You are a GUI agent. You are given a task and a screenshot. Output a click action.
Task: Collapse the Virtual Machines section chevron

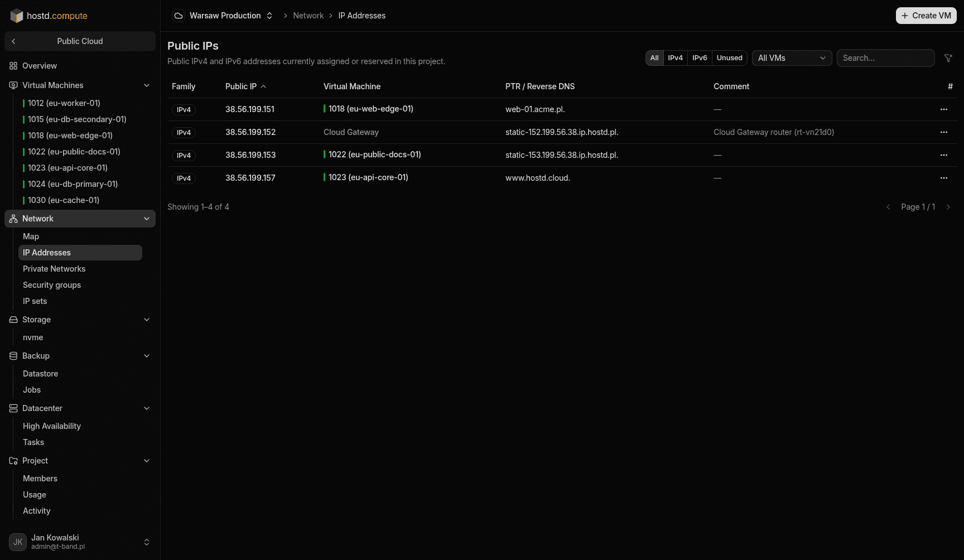pos(147,85)
